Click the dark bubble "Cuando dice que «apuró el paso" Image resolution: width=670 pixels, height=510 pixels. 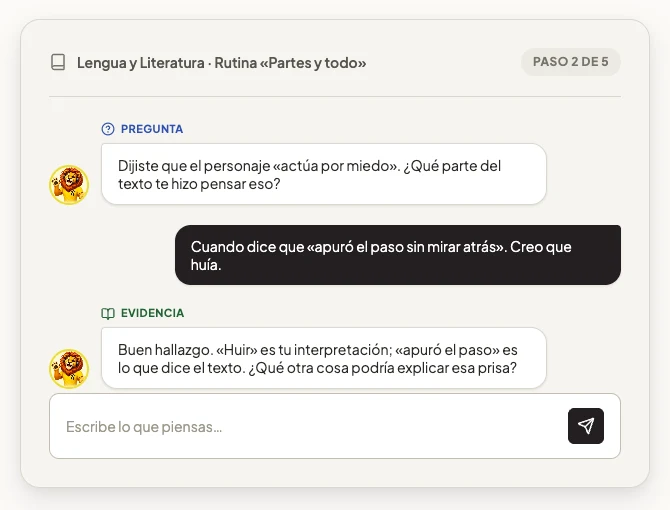[398, 255]
